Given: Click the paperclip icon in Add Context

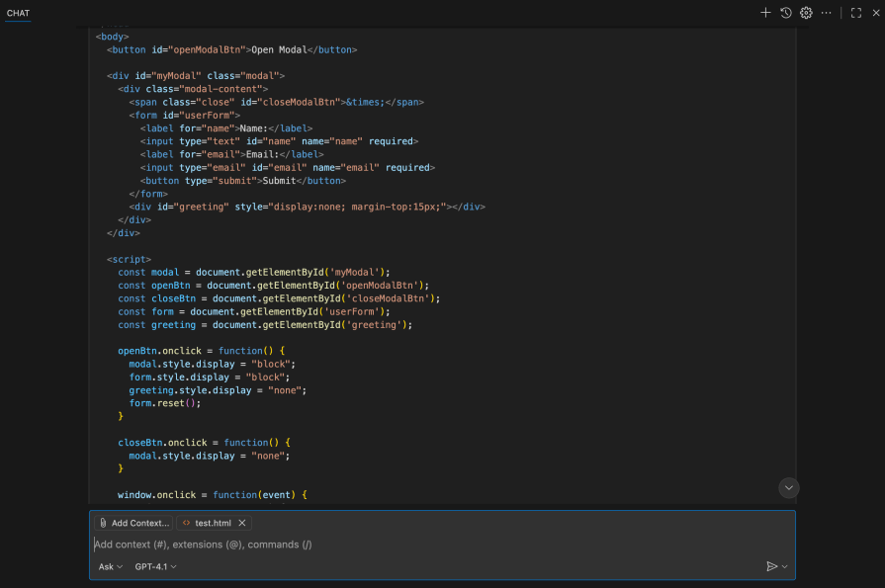Looking at the screenshot, I should (103, 523).
